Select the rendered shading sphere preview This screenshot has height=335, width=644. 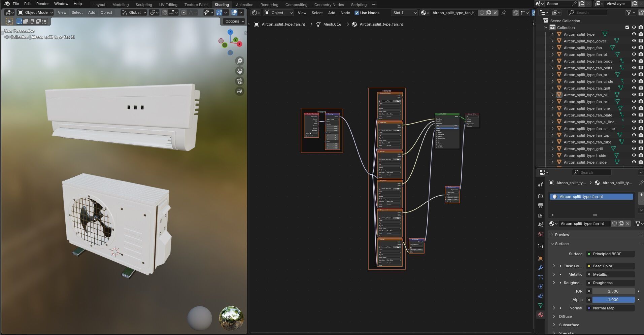(x=231, y=318)
